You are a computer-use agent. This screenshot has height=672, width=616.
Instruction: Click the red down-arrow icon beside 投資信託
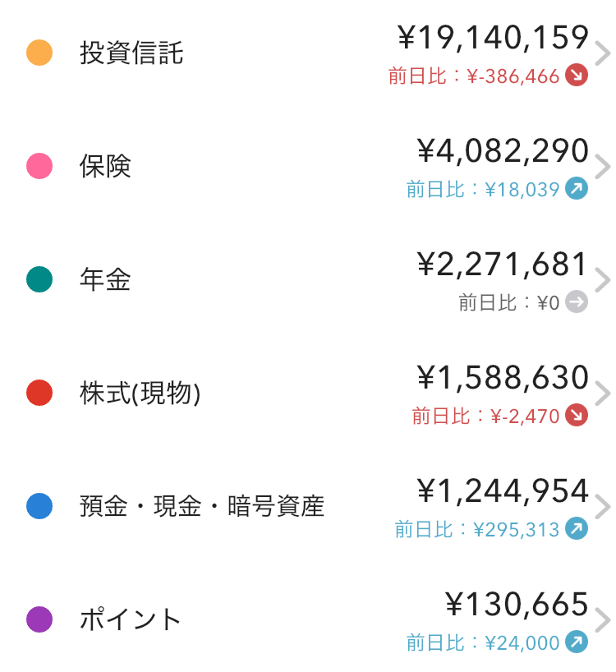pyautogui.click(x=577, y=76)
